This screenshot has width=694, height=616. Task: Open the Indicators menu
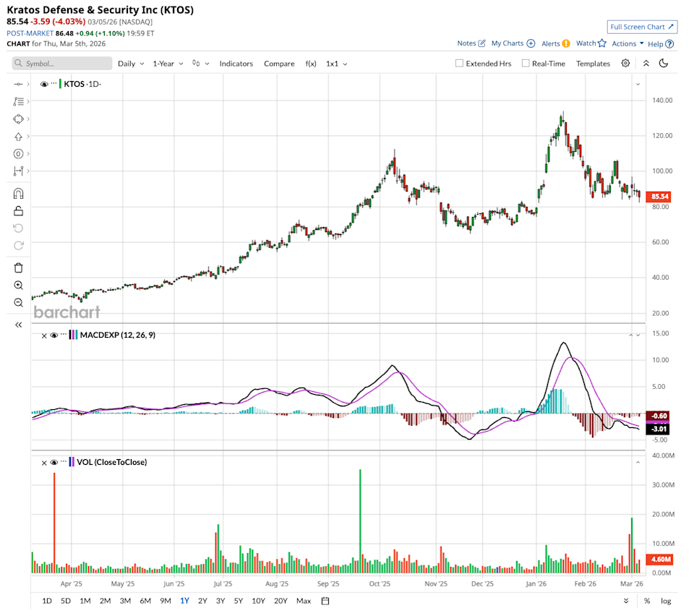(236, 64)
